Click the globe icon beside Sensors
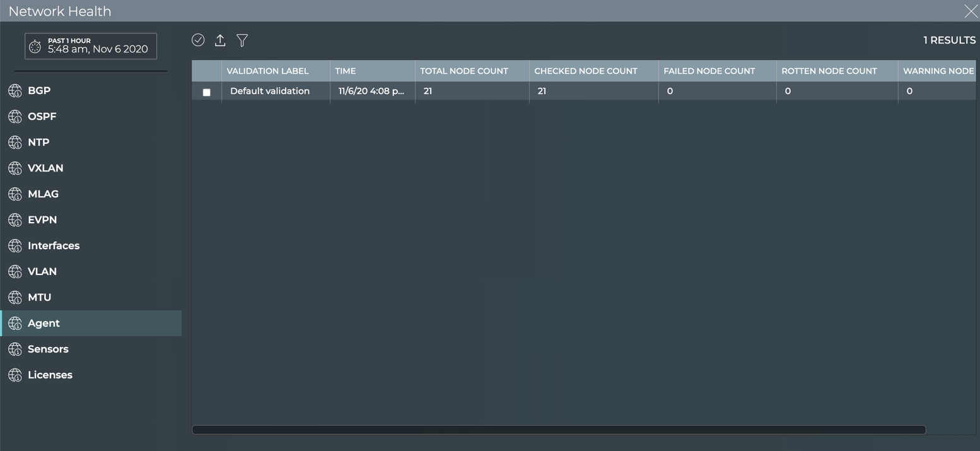980x451 pixels. [15, 349]
